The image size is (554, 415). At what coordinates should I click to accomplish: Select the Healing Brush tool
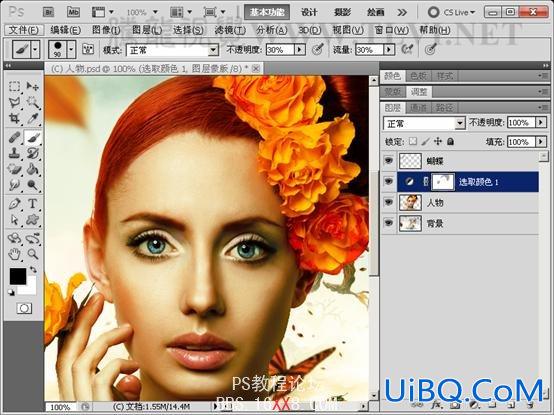click(14, 137)
